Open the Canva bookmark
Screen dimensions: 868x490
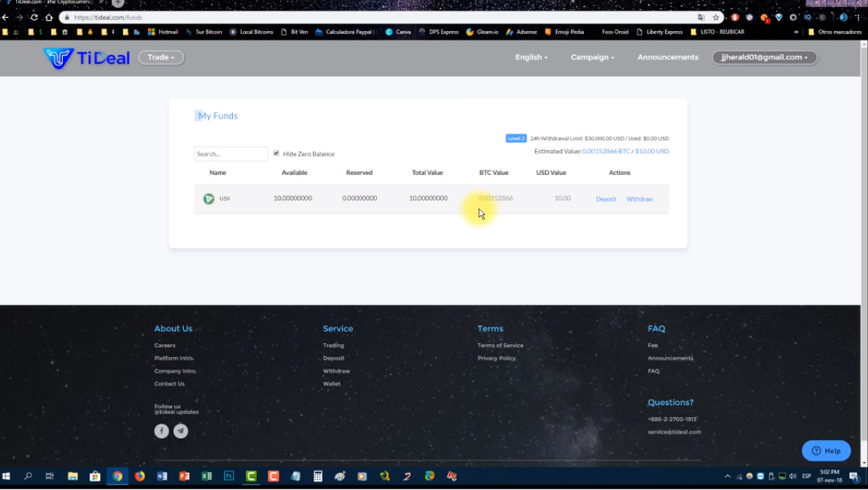pos(398,32)
